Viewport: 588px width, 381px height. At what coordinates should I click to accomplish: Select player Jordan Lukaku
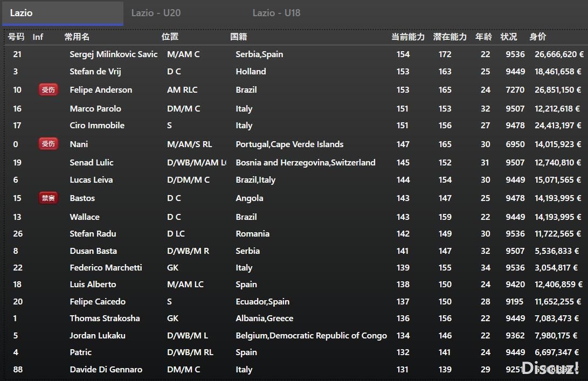(98, 336)
